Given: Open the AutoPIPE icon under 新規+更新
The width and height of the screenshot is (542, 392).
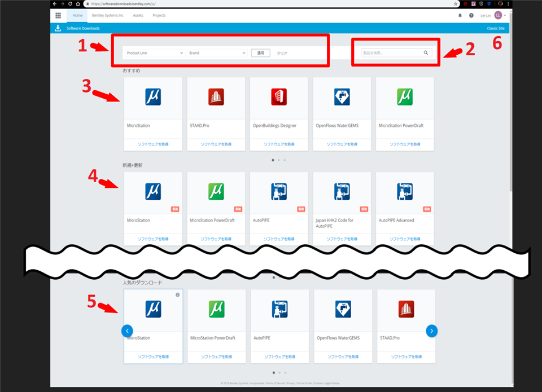Looking at the screenshot, I should coord(279,192).
